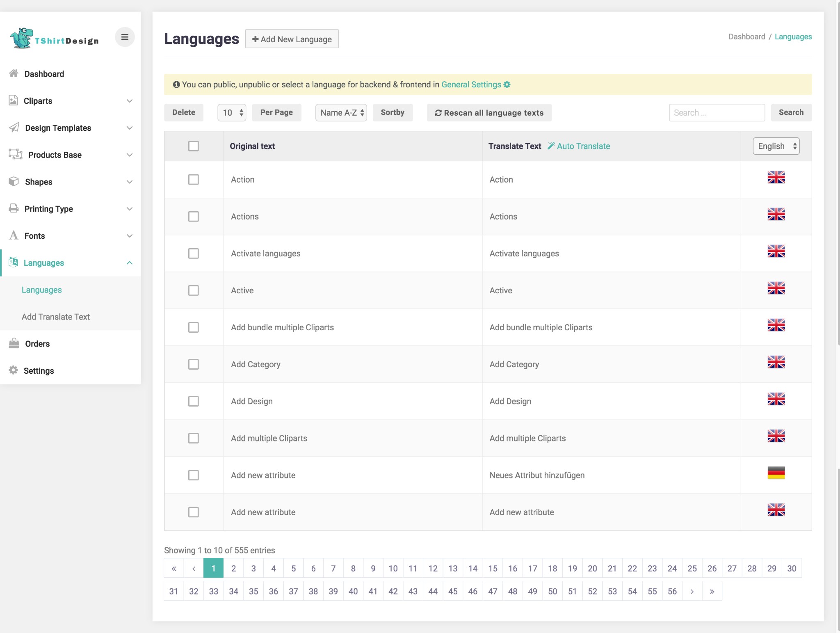This screenshot has width=840, height=633.
Task: Click the Dashboard home icon
Action: click(14, 73)
